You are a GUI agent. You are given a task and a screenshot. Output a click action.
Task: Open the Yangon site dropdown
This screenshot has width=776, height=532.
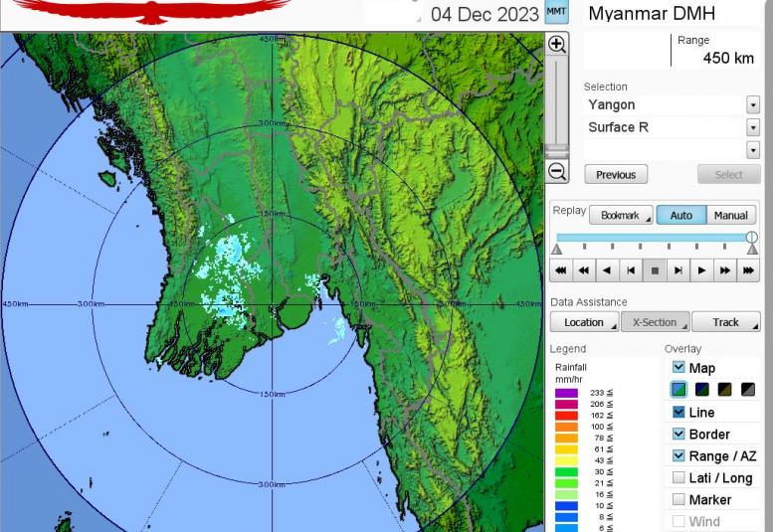(752, 105)
